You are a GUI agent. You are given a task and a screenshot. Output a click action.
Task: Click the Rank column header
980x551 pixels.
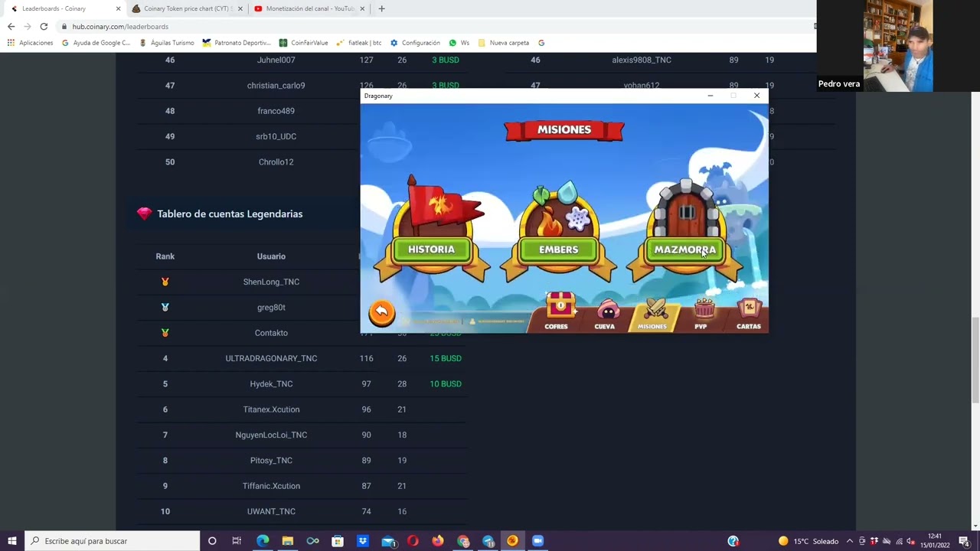click(x=165, y=256)
